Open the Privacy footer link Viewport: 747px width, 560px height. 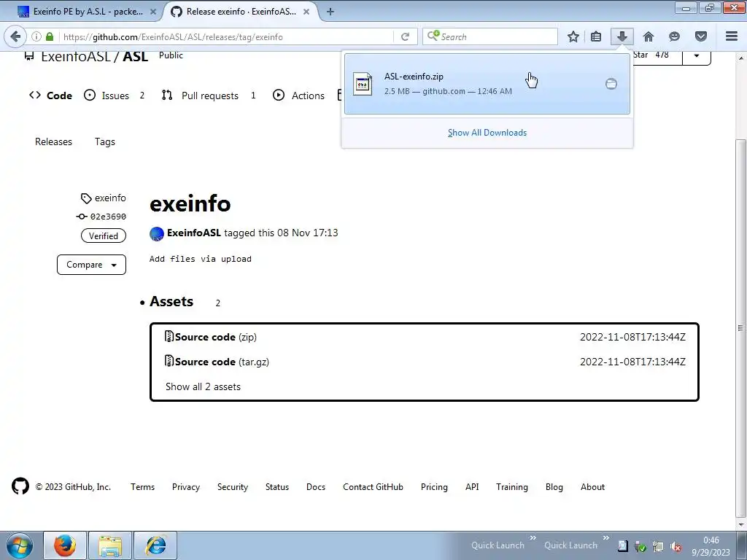(186, 486)
